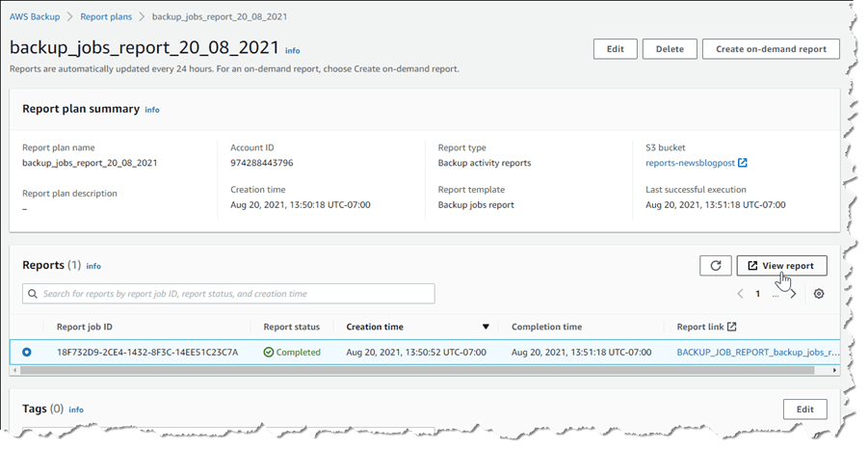Screen dimensions: 868x449
Task: Click the Backup jobs report template value
Action: [476, 205]
